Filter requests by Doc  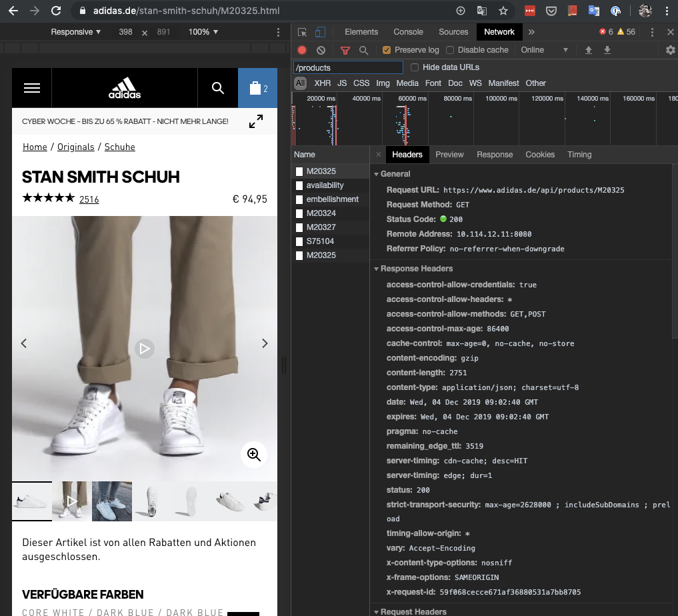[455, 83]
